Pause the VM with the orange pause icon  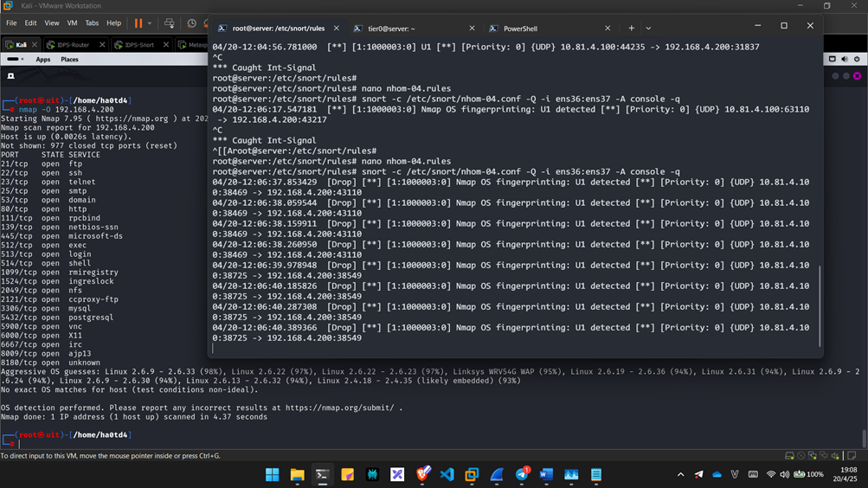[138, 23]
